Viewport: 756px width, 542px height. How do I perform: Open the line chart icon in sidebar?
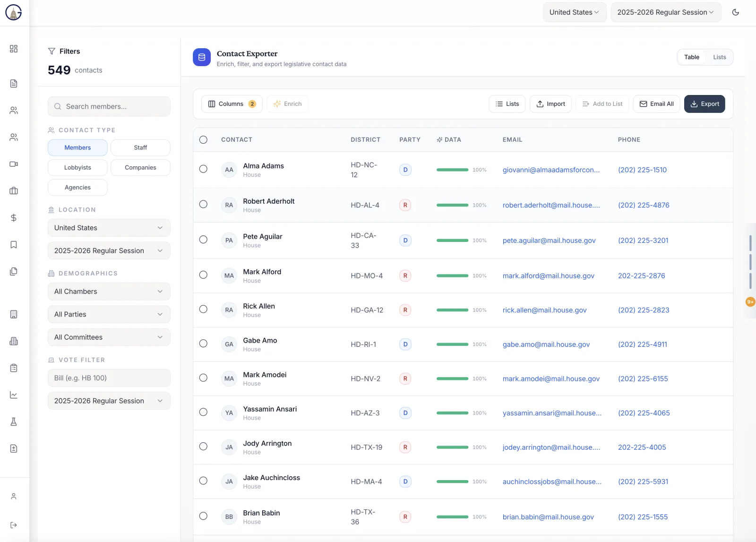tap(14, 395)
